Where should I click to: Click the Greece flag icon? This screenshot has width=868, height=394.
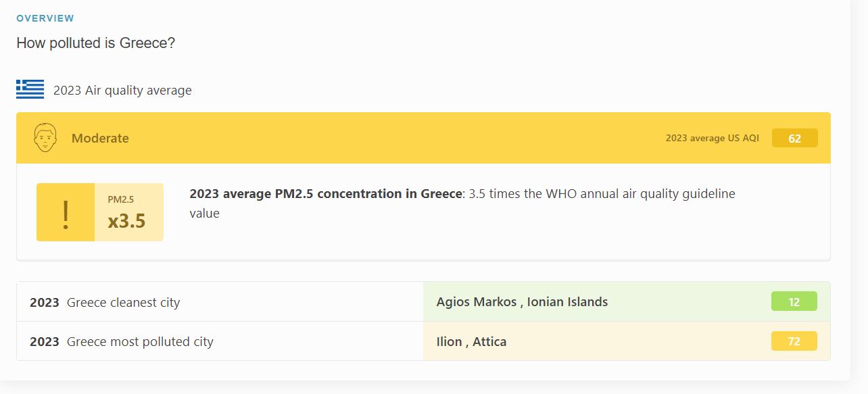30,89
